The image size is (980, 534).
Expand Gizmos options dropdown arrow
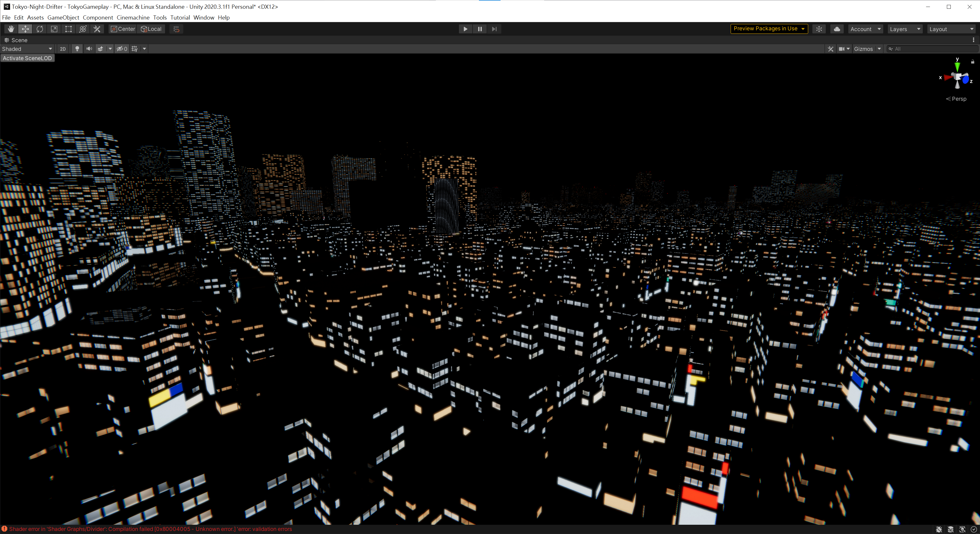click(x=879, y=49)
